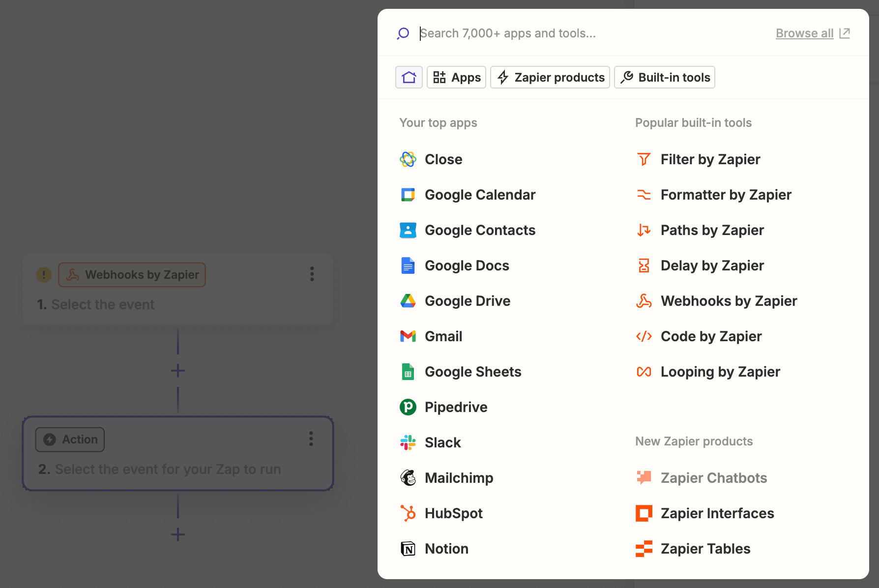Open the Action step three-dot menu
Screen dimensions: 879x588
click(x=311, y=439)
